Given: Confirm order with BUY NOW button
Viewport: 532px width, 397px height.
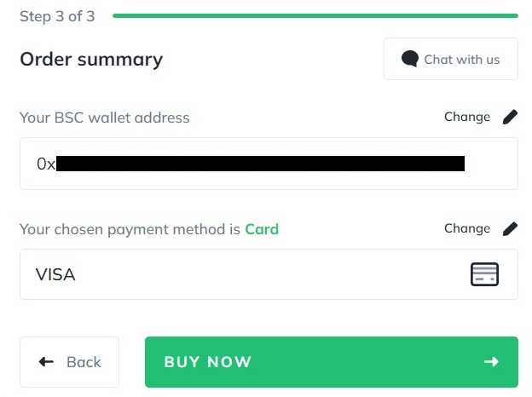Looking at the screenshot, I should click(x=332, y=362).
